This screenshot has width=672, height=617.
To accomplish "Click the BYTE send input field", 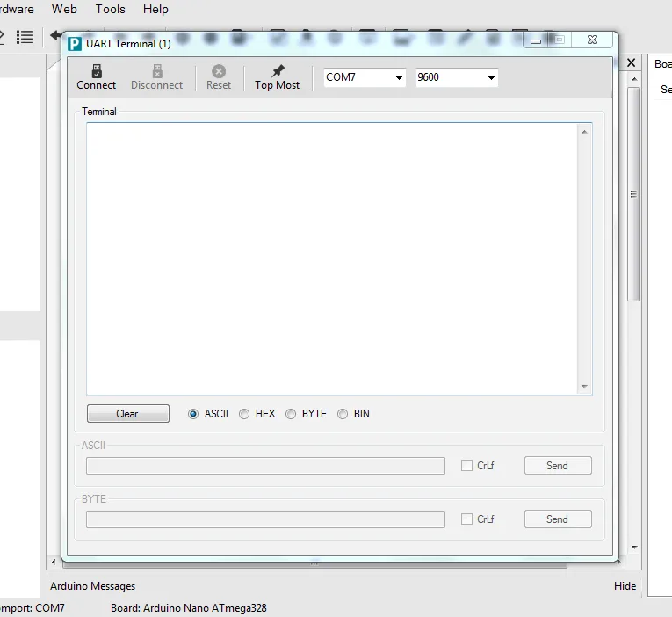I will tap(265, 519).
